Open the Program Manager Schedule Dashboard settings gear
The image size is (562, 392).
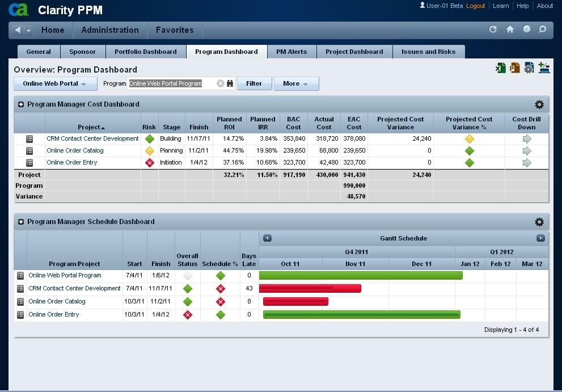pos(539,222)
